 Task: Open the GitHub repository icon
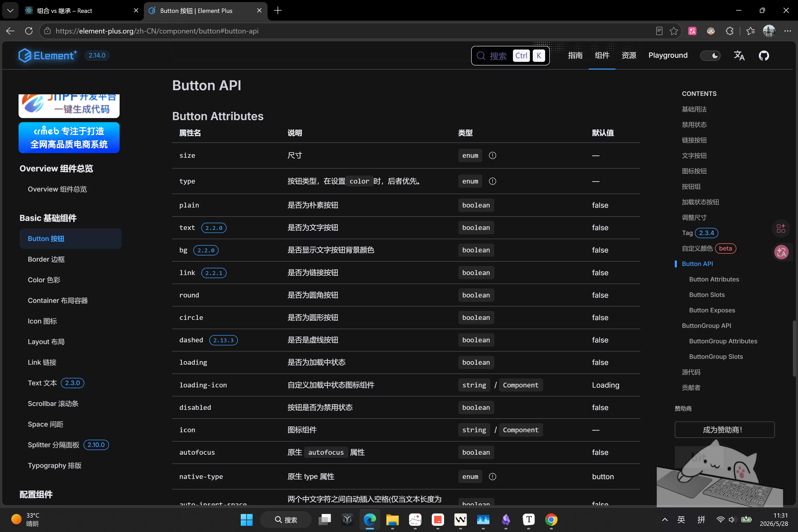tap(764, 55)
